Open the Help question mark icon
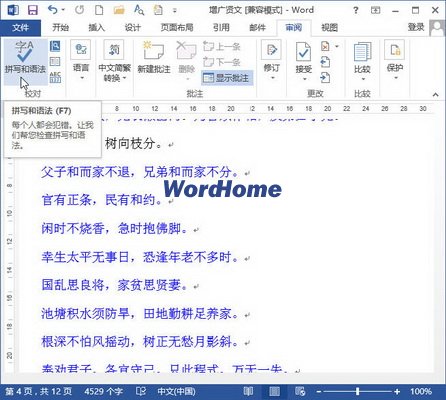 pyautogui.click(x=356, y=10)
